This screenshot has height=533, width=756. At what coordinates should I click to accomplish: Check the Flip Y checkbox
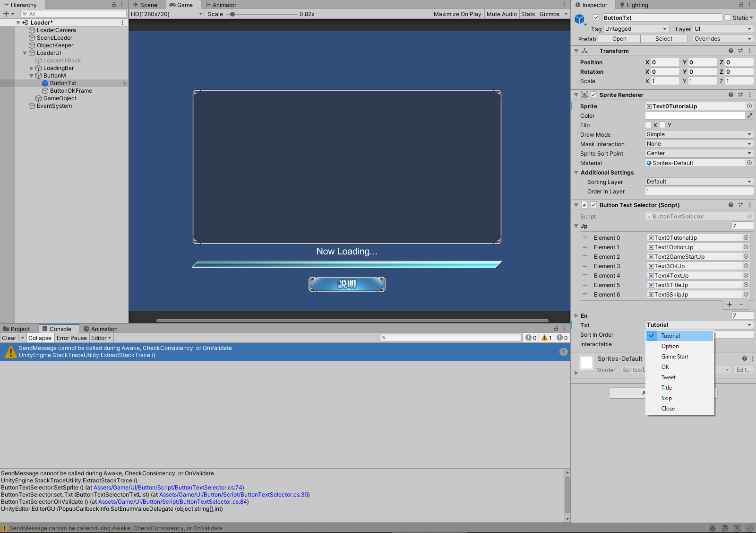pyautogui.click(x=662, y=125)
